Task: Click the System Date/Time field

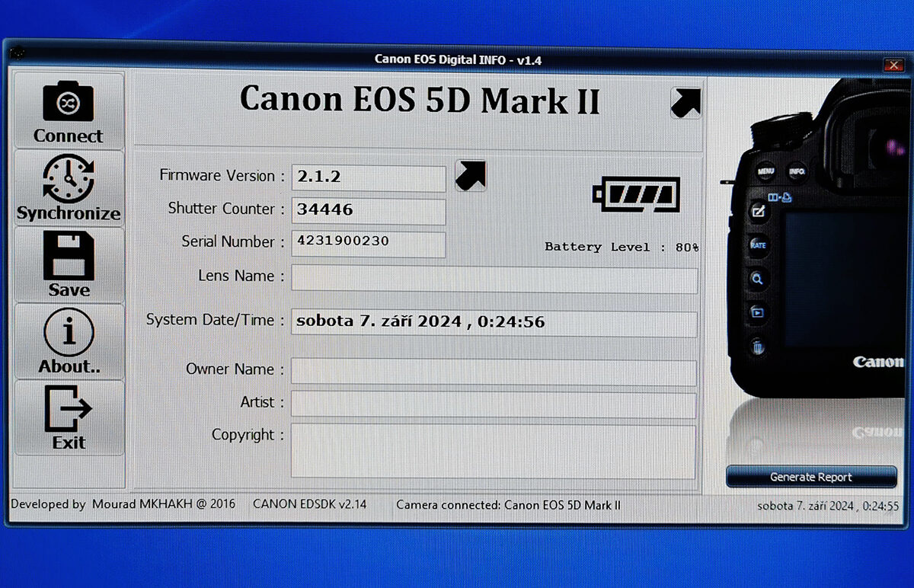Action: click(494, 324)
